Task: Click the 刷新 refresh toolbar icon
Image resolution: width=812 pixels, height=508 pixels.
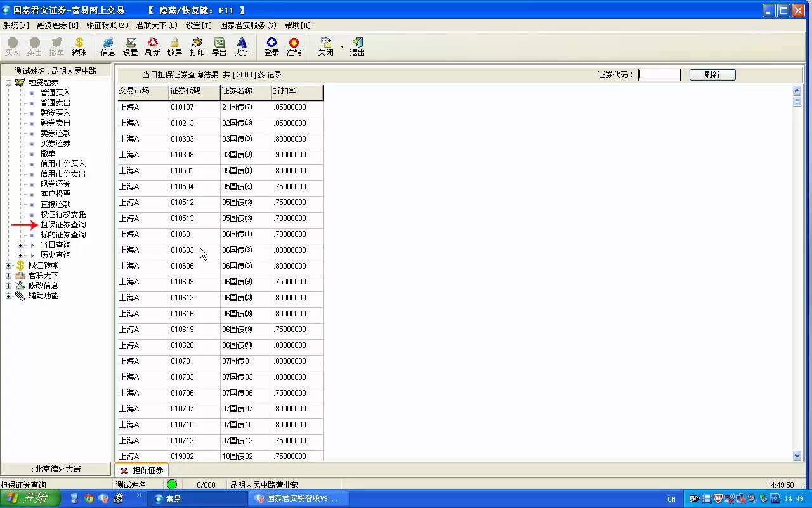Action: tap(152, 47)
